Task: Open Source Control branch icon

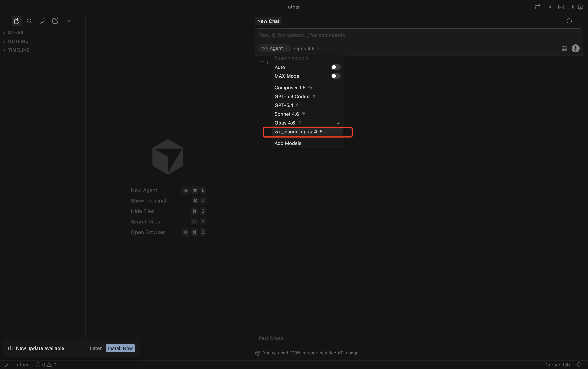Action: pos(42,21)
